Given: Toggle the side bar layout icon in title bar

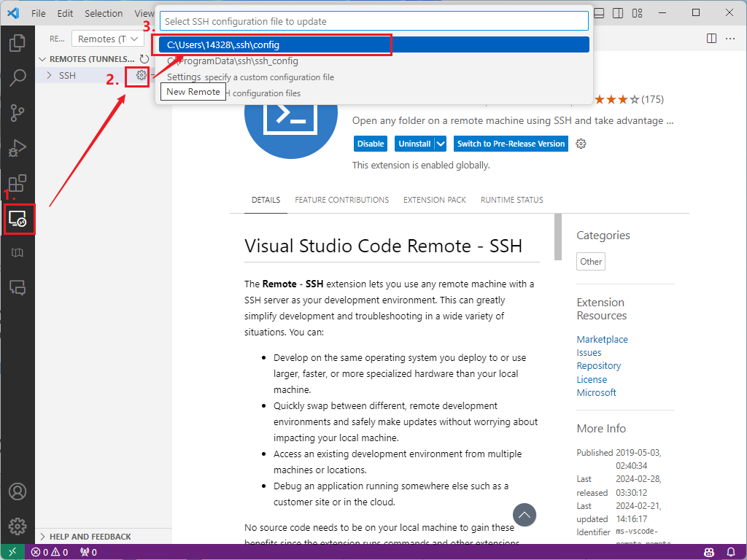Looking at the screenshot, I should (x=618, y=13).
